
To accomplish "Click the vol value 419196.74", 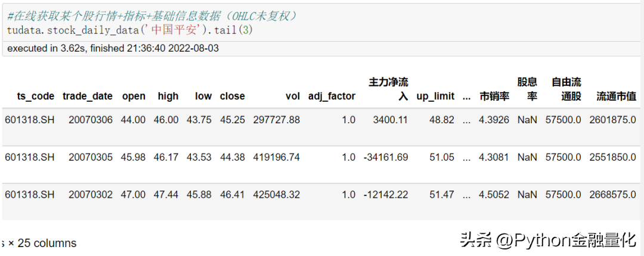I will 276,157.
